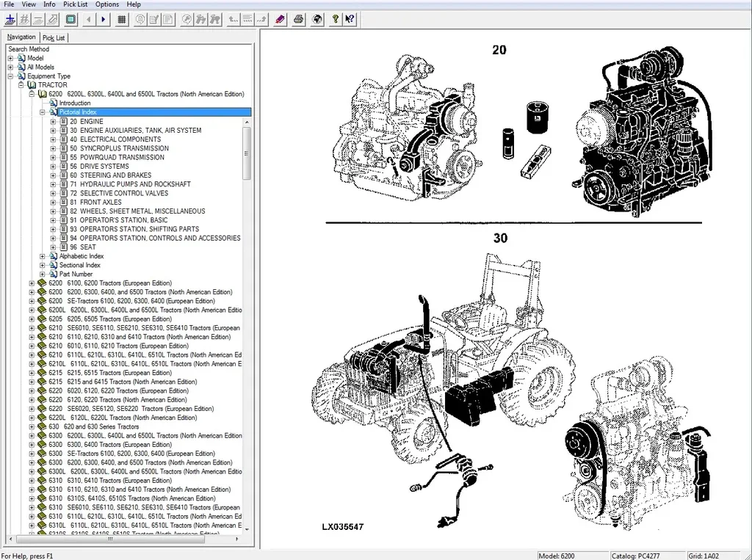Collapse the TRACTOR tree branch
Image resolution: width=752 pixels, height=560 pixels.
21,85
